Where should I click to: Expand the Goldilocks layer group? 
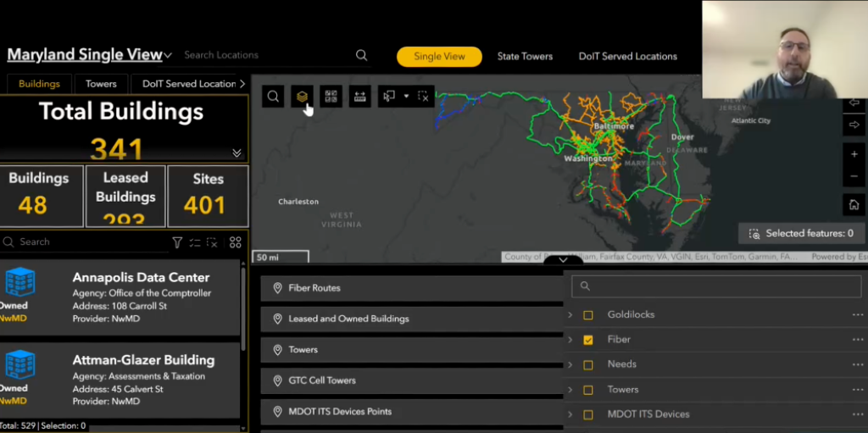570,314
